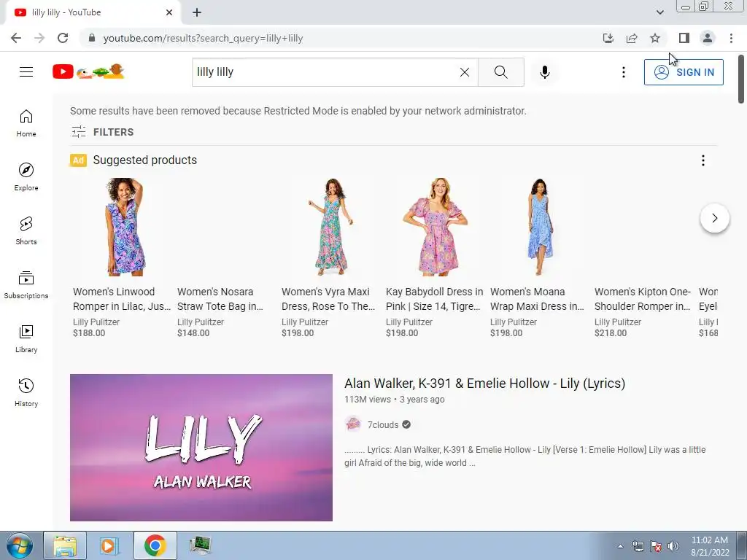
Task: Open the Action Center flag tray icon
Action: pos(656,546)
